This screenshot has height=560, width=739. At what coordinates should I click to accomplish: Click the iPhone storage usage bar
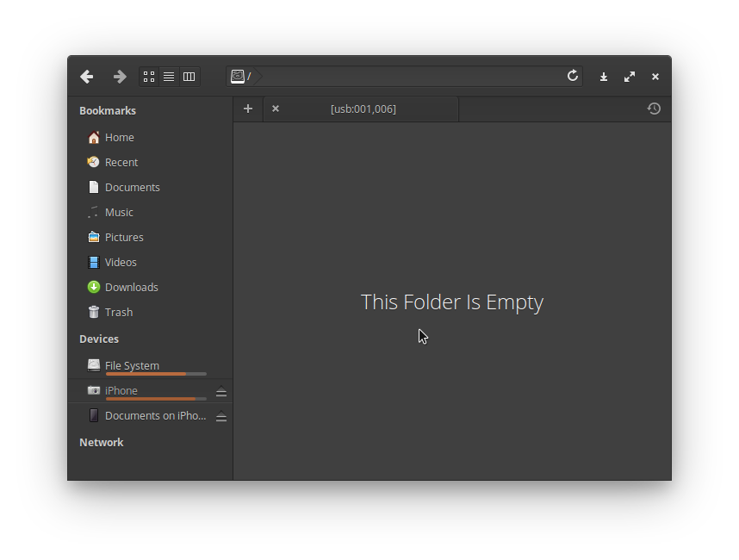(x=156, y=399)
